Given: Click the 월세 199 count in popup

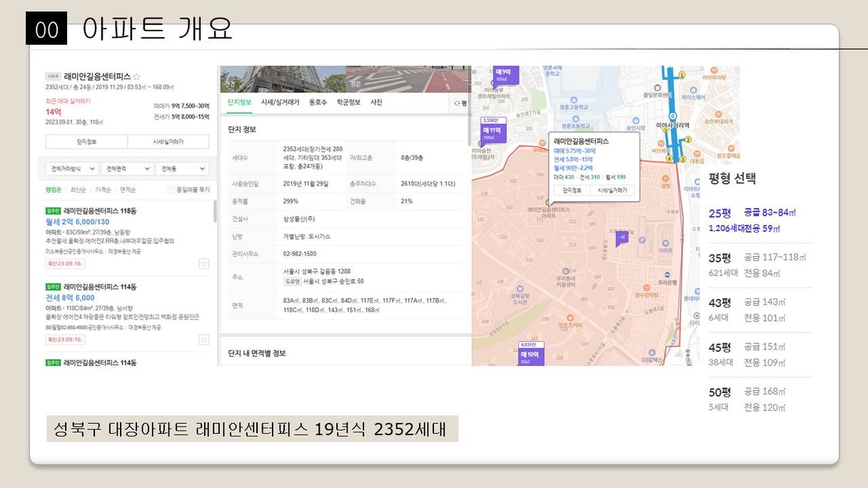Looking at the screenshot, I should (x=615, y=177).
